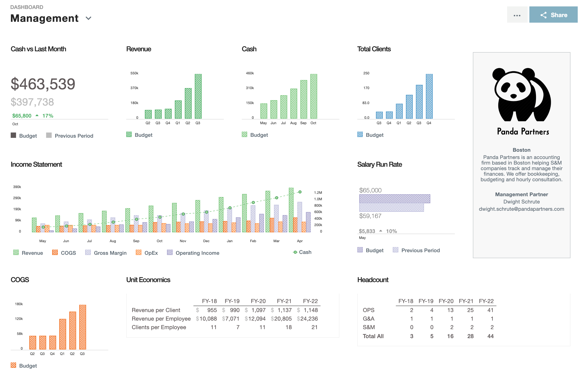Click the Budget legend icon under COGS chart
The width and height of the screenshot is (588, 380).
pyautogui.click(x=13, y=365)
